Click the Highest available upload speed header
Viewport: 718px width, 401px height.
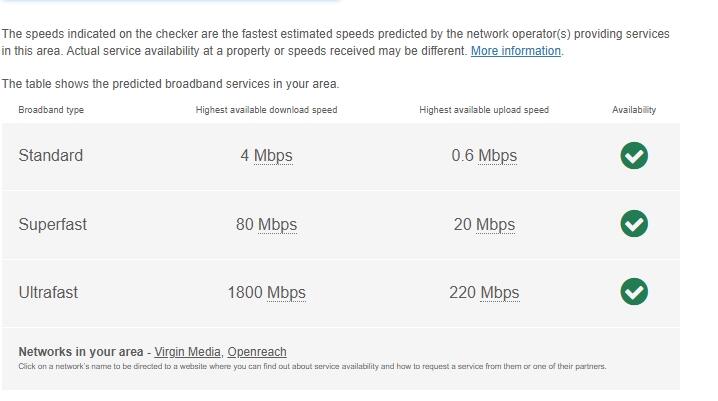[x=484, y=110]
